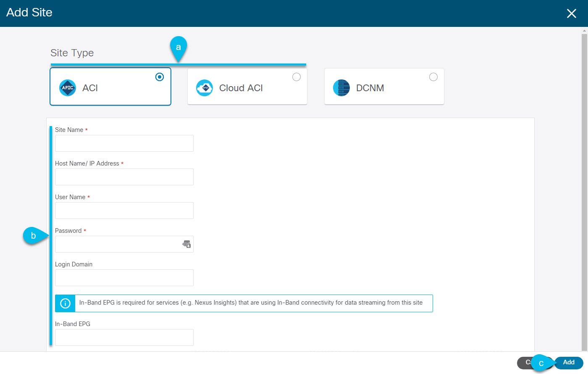Click the Add Site dialog title

[29, 13]
